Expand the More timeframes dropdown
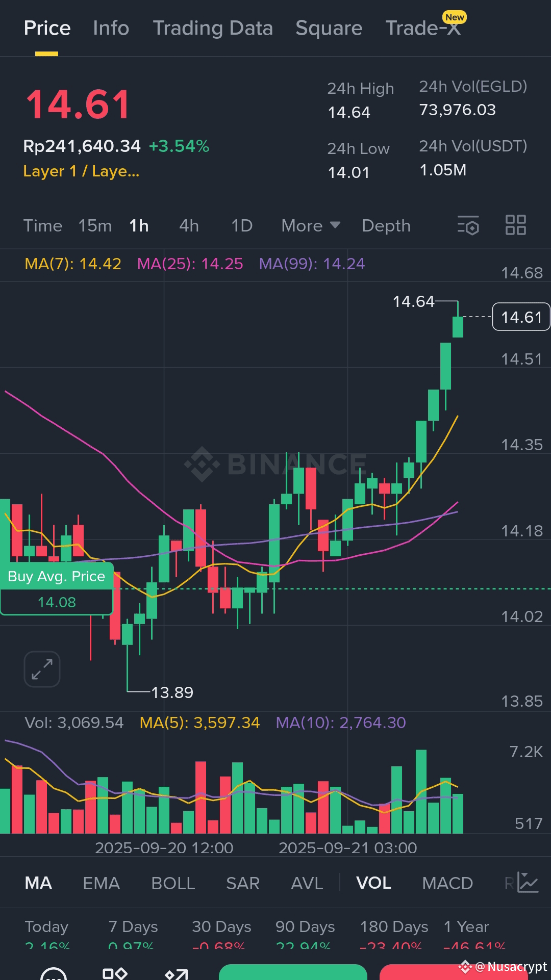The image size is (551, 980). (311, 225)
